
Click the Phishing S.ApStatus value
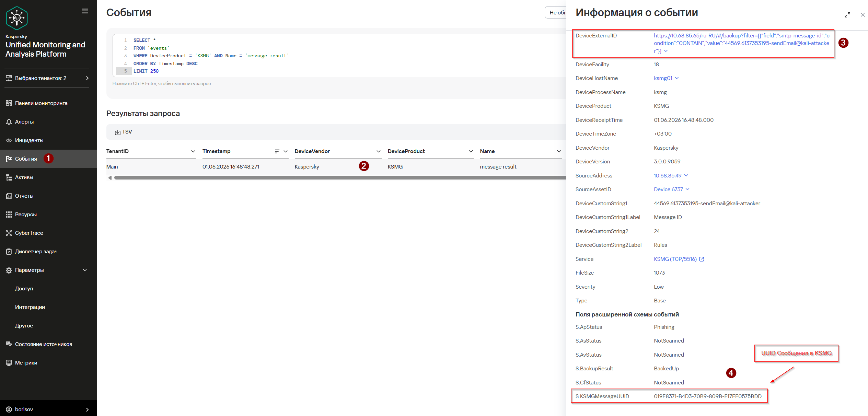click(664, 327)
